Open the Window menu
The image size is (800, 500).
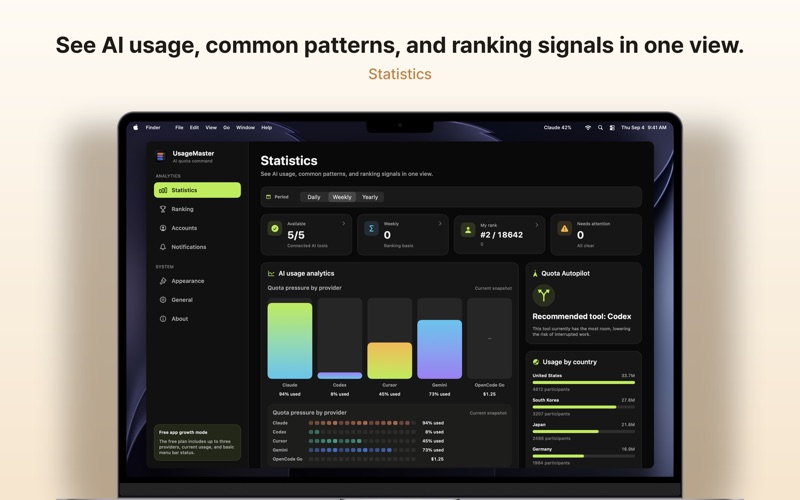245,128
